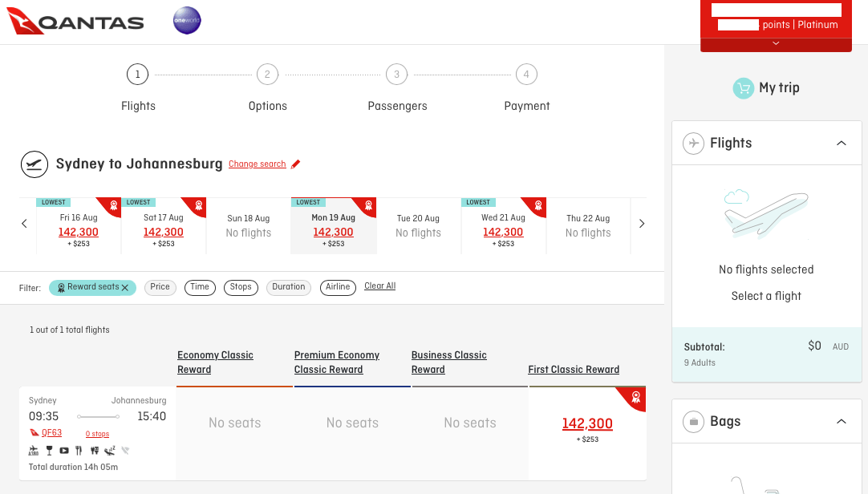Click the Bags panel icon
This screenshot has height=494, width=868.
click(x=693, y=421)
